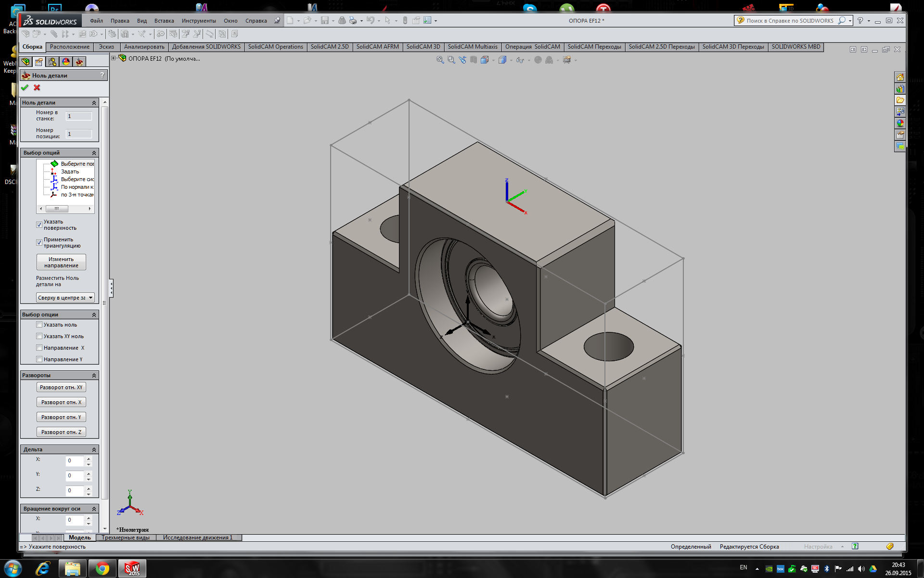Collapse the Развороты section
Screen dimensions: 924x578
[94, 375]
